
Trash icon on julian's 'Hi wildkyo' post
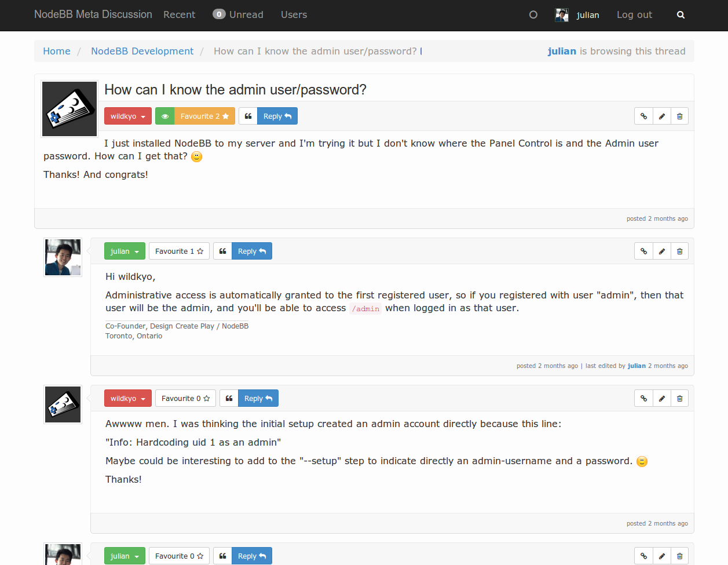coord(679,251)
